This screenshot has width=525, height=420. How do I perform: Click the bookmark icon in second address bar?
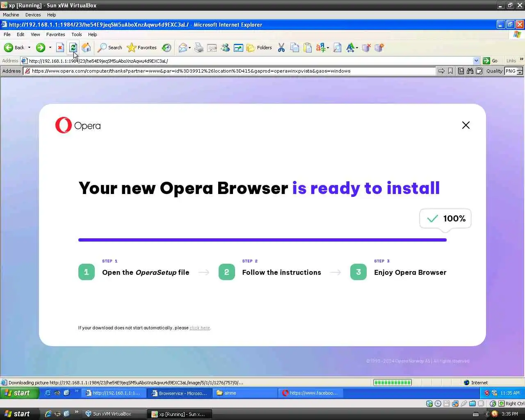coord(450,71)
